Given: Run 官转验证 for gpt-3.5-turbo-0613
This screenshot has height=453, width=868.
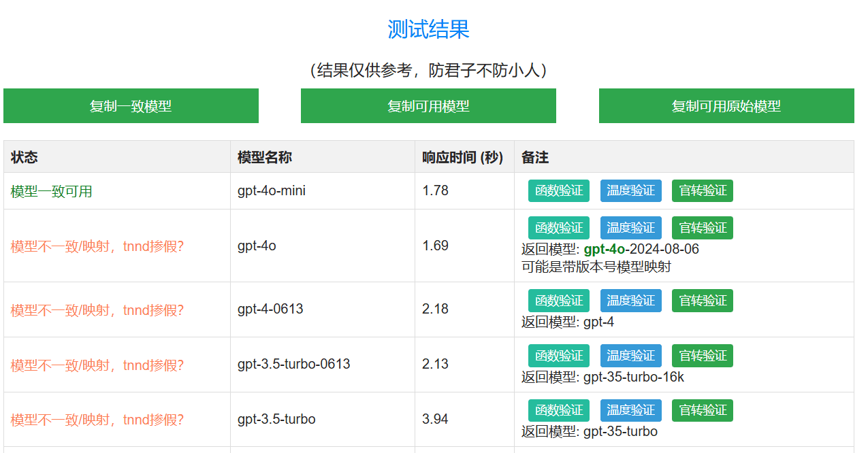Looking at the screenshot, I should (x=703, y=356).
